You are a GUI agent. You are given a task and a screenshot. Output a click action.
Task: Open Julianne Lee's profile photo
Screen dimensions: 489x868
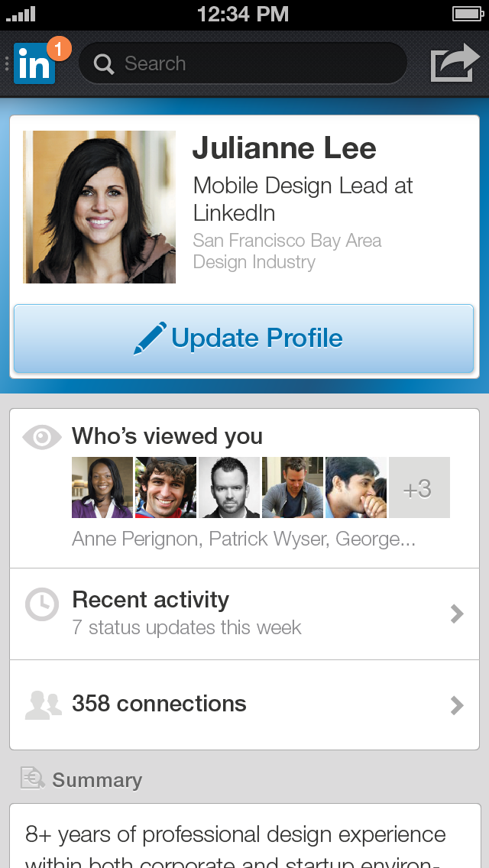pyautogui.click(x=99, y=207)
